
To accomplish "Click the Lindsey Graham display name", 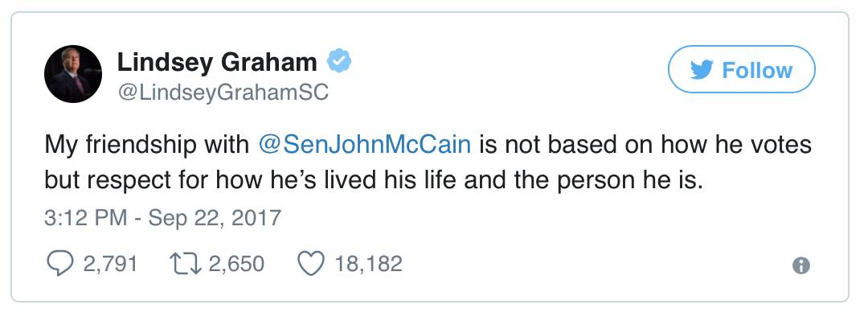I will tap(217, 62).
